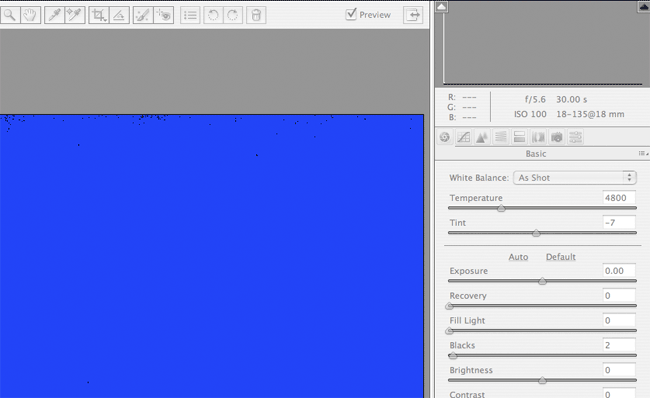Click the Default tone link
Image resolution: width=650 pixels, height=398 pixels.
click(x=560, y=257)
